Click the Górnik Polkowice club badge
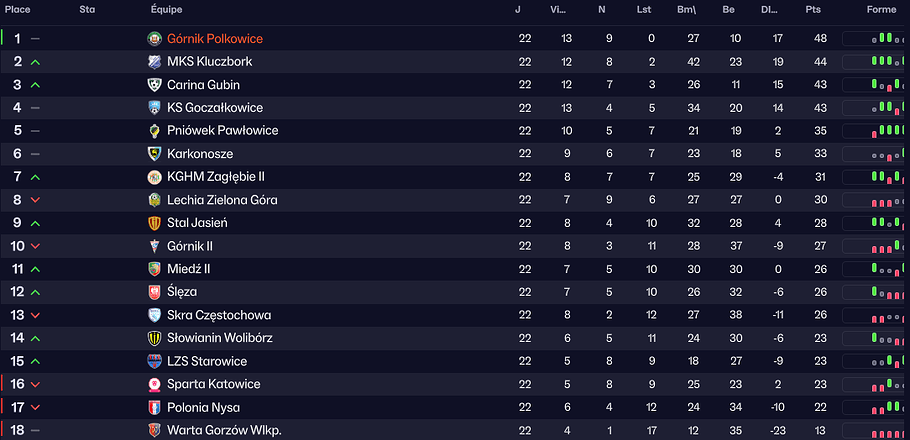The image size is (910, 440). click(154, 39)
